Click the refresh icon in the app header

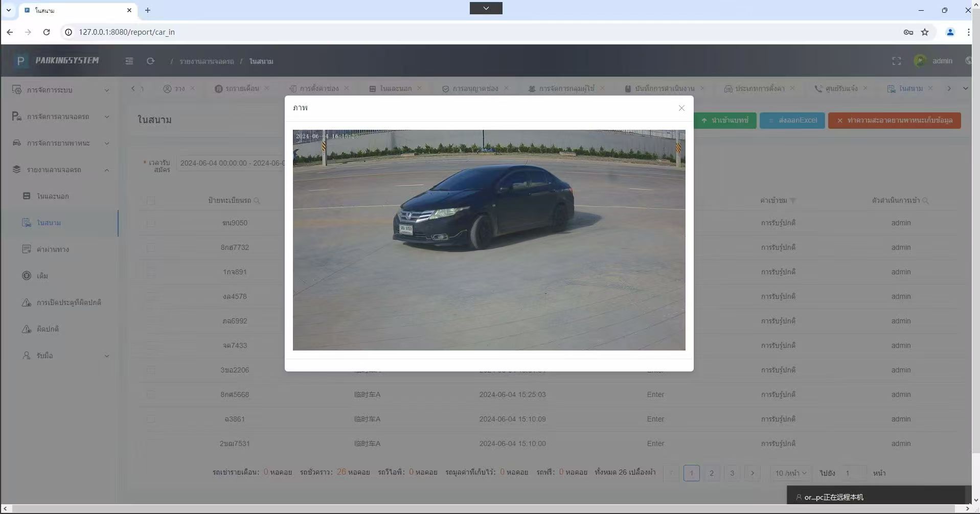click(150, 61)
